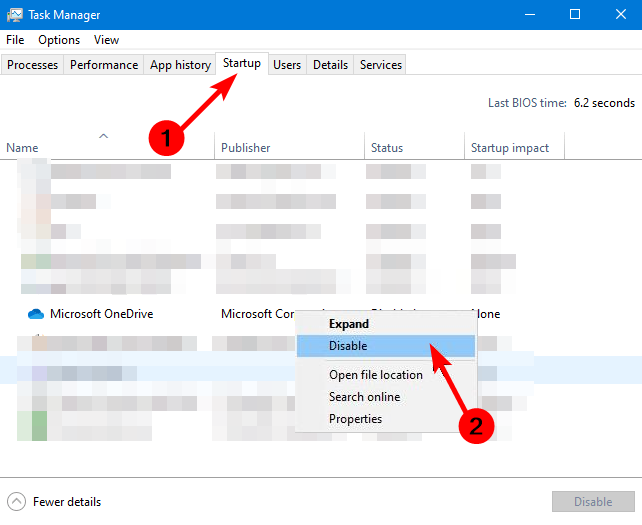Choose Search online from context menu
Image resolution: width=642 pixels, height=525 pixels.
[364, 397]
